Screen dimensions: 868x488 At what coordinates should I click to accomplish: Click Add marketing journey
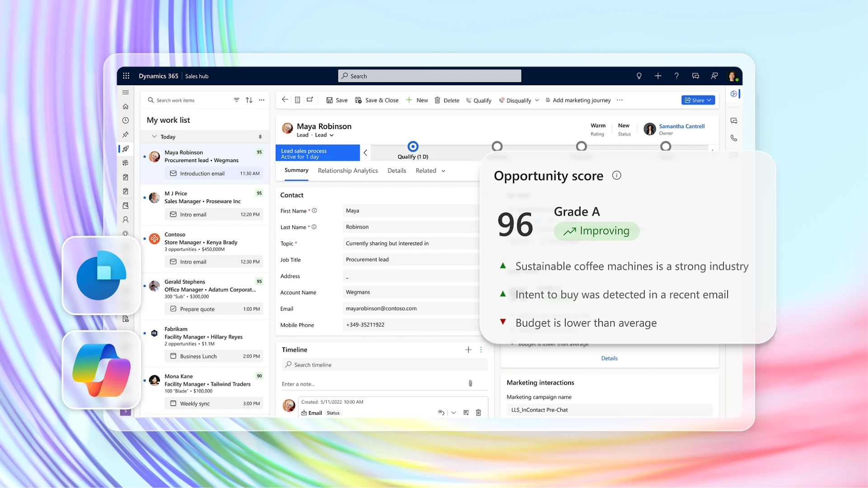[578, 100]
